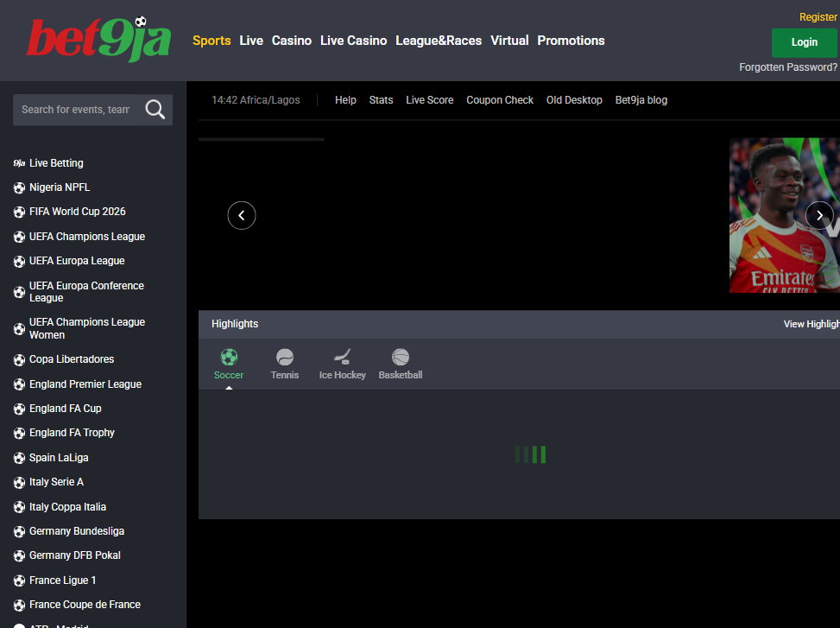
Task: Select the Ice Hockey highlights tab
Action: [x=343, y=365]
